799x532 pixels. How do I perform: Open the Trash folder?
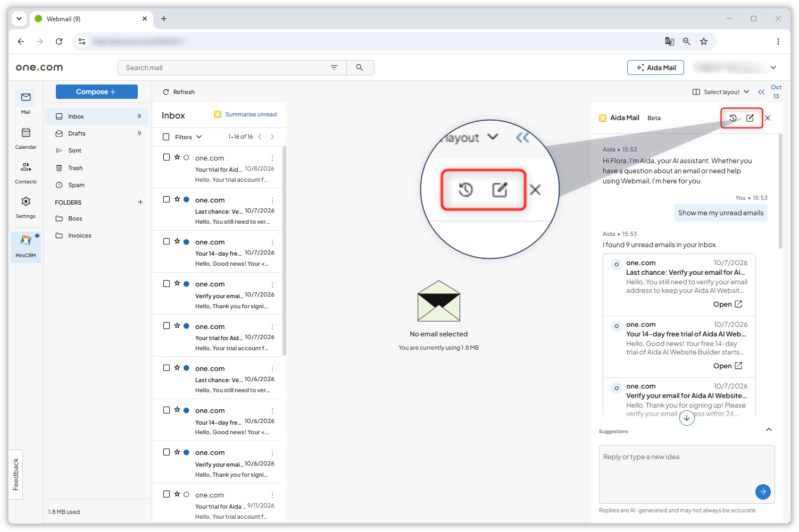97,168
